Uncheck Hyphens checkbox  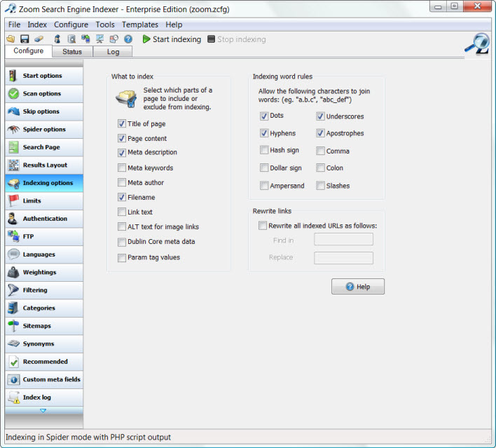(x=264, y=133)
